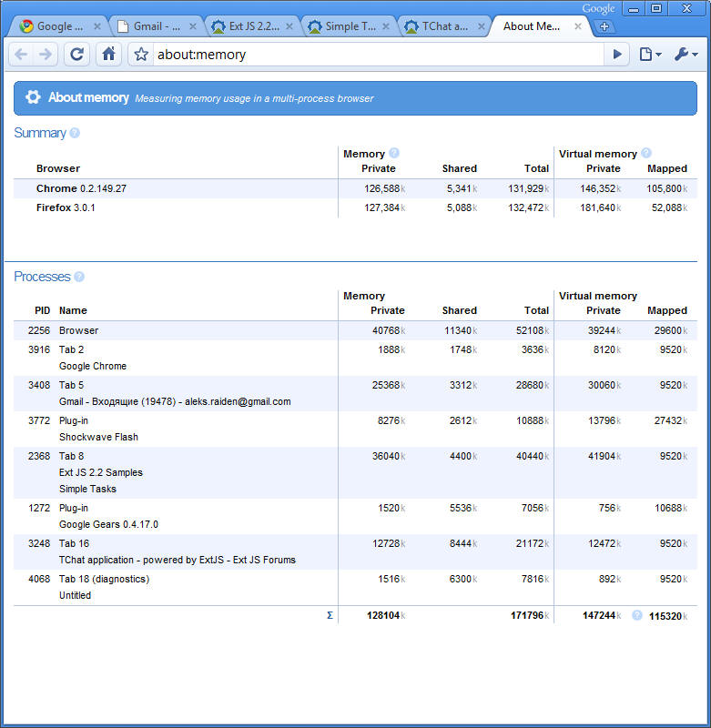Switch to the TChat a... tab

coord(445,26)
